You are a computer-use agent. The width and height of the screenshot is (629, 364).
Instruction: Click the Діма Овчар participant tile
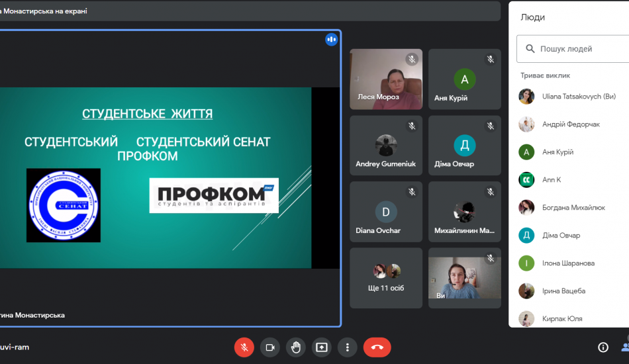click(464, 146)
